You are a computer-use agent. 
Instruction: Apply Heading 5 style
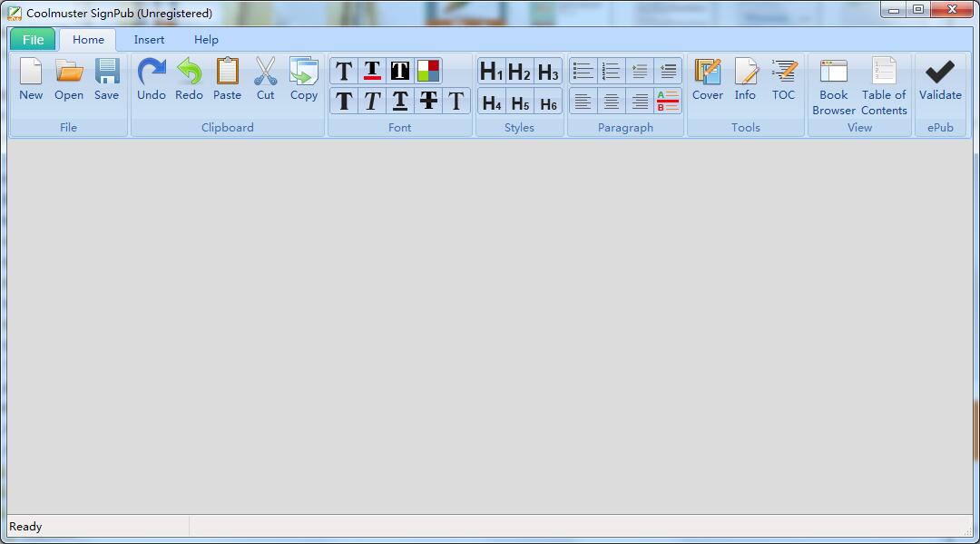[519, 102]
